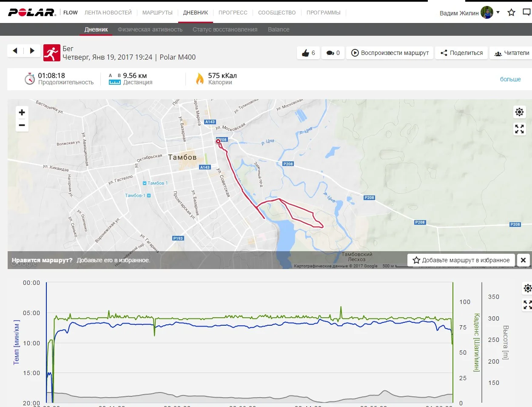This screenshot has height=407, width=532.
Task: Open FLOW menu item
Action: (x=71, y=12)
